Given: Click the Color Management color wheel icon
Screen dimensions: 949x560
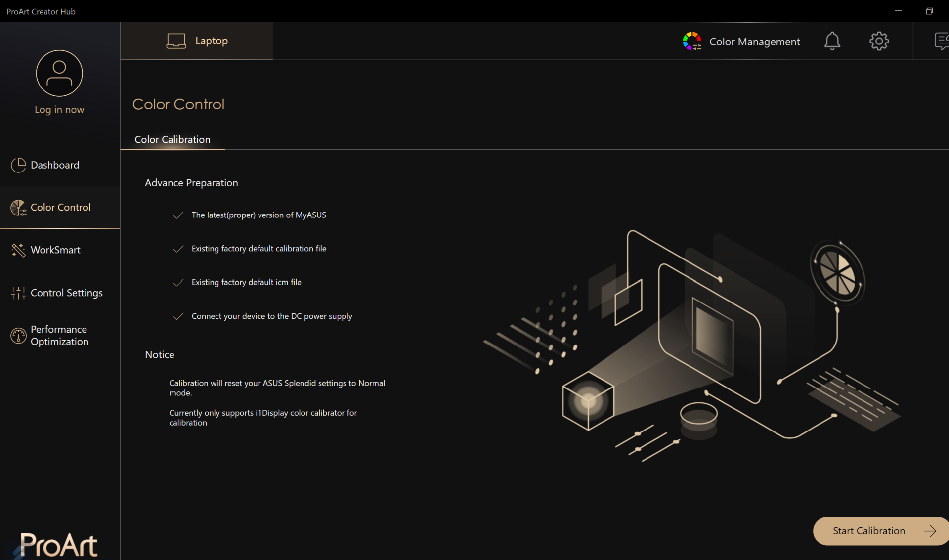Looking at the screenshot, I should [x=692, y=41].
